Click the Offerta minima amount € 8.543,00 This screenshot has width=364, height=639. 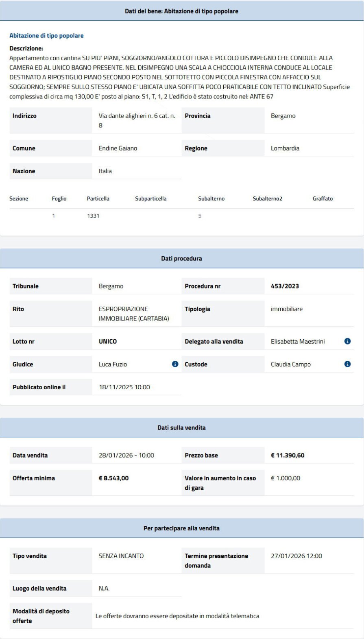point(113,478)
